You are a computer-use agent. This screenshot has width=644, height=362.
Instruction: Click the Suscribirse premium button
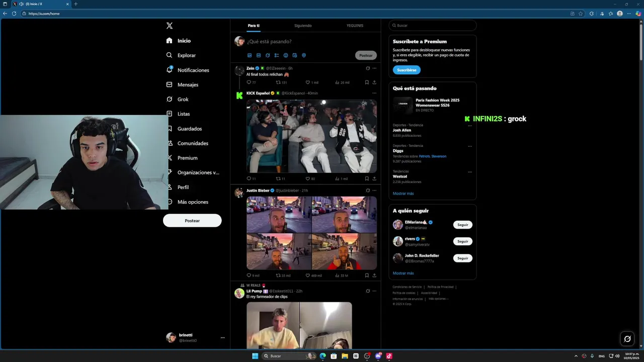[x=407, y=70]
